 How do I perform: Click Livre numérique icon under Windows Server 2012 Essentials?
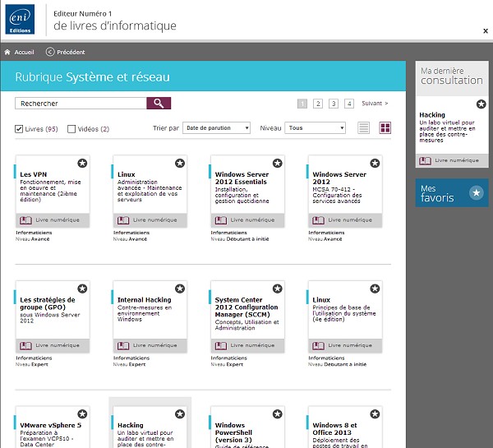point(221,220)
